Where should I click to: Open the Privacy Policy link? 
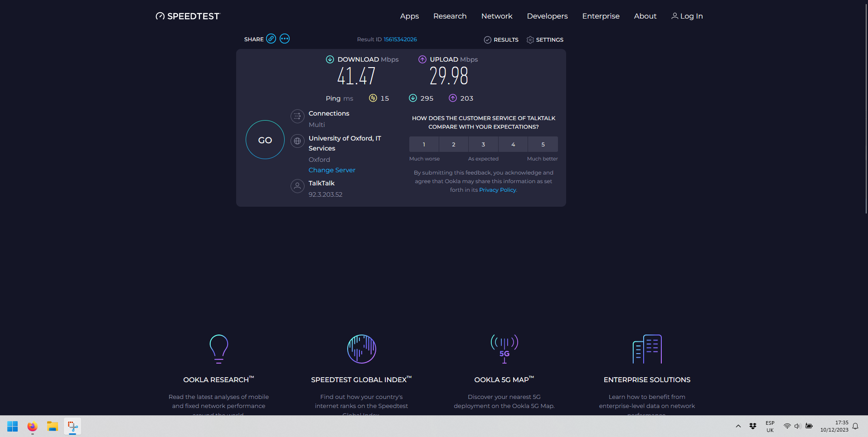(x=497, y=190)
